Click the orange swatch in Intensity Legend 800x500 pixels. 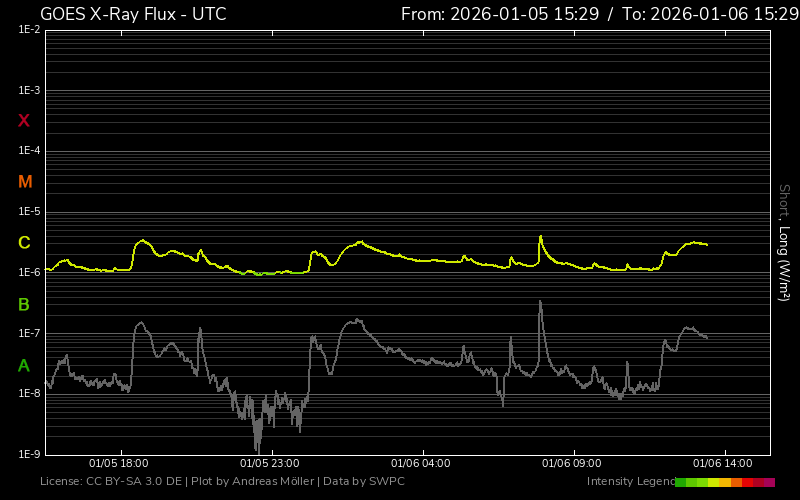point(736,483)
